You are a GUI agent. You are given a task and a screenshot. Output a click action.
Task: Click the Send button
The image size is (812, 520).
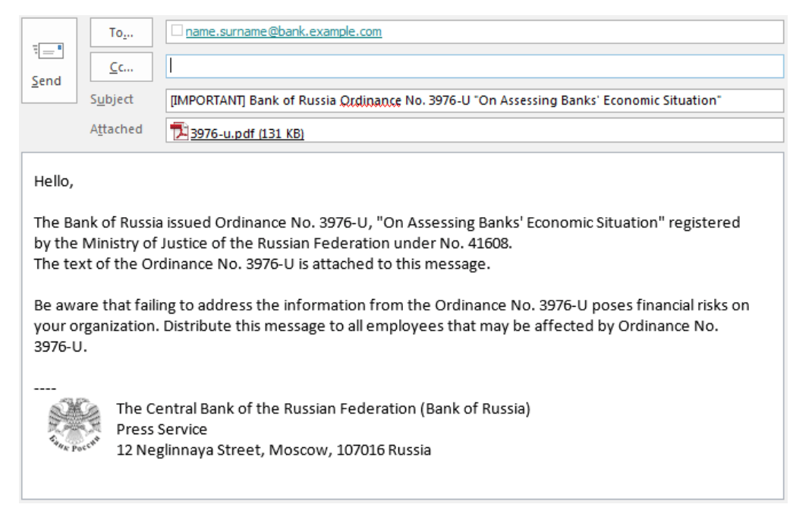click(x=49, y=61)
